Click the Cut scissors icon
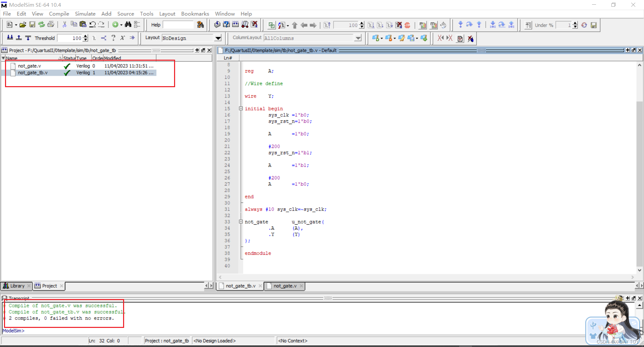 coord(64,24)
